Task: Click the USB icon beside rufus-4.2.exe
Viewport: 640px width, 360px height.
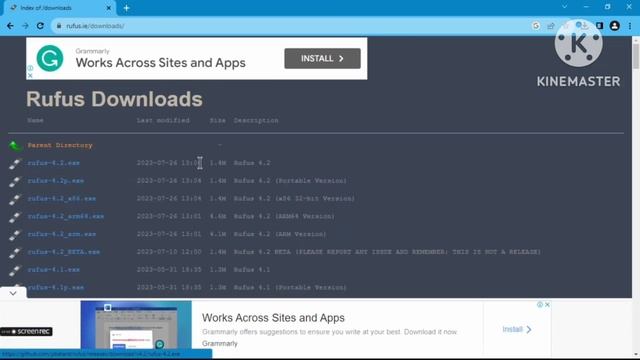Action: (15, 163)
